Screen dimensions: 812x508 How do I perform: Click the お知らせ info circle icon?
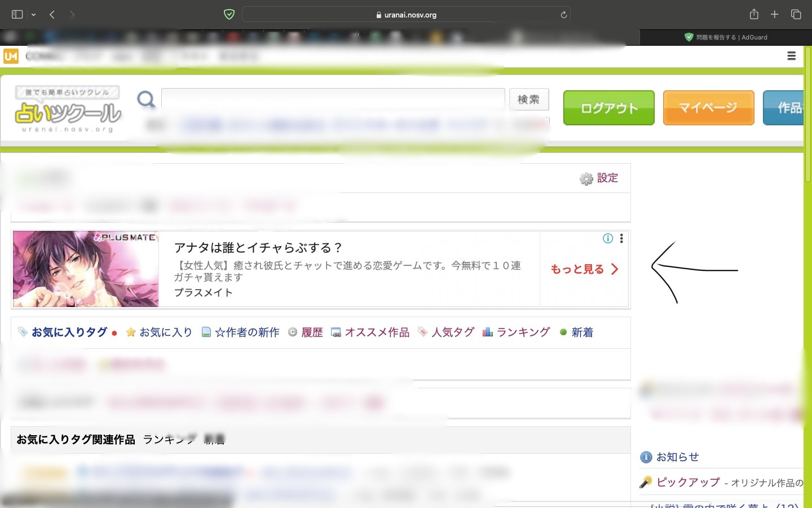coord(645,457)
